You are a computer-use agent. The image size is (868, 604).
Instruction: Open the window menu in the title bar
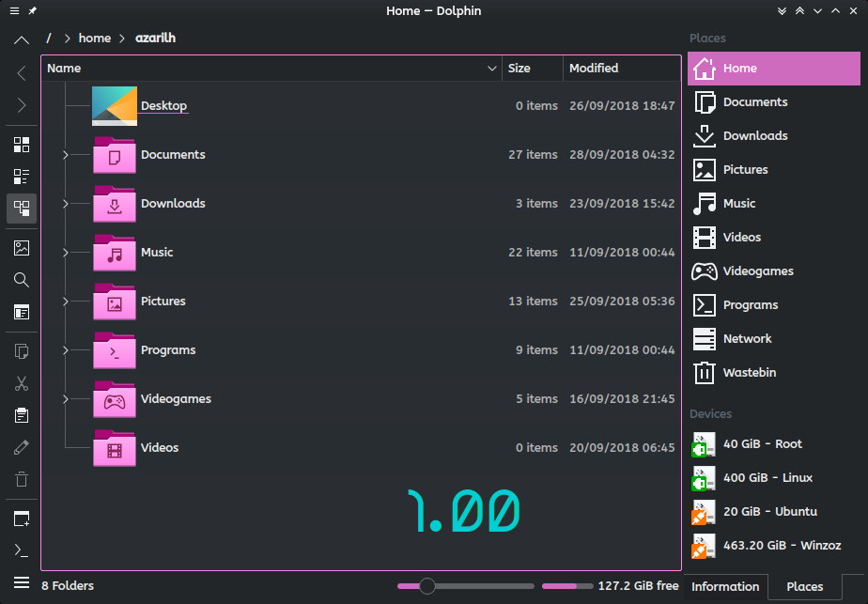(14, 11)
